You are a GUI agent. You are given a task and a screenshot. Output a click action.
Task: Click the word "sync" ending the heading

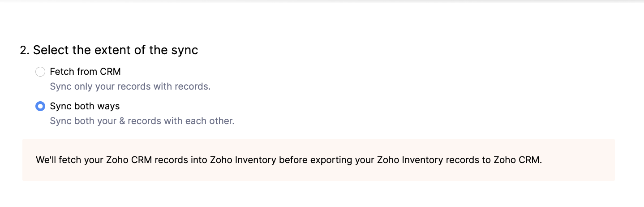point(185,50)
